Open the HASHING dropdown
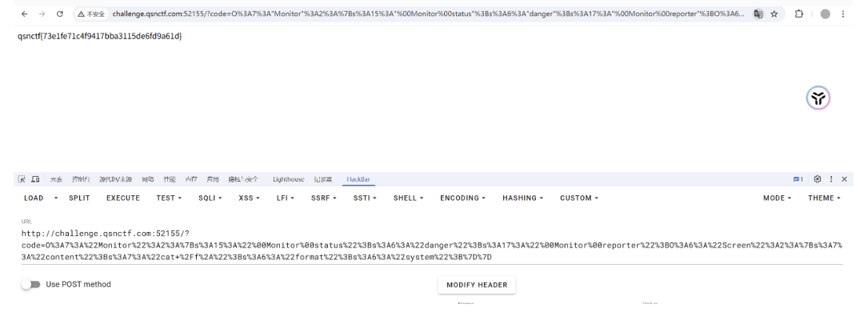868x324 pixels. pos(526,198)
